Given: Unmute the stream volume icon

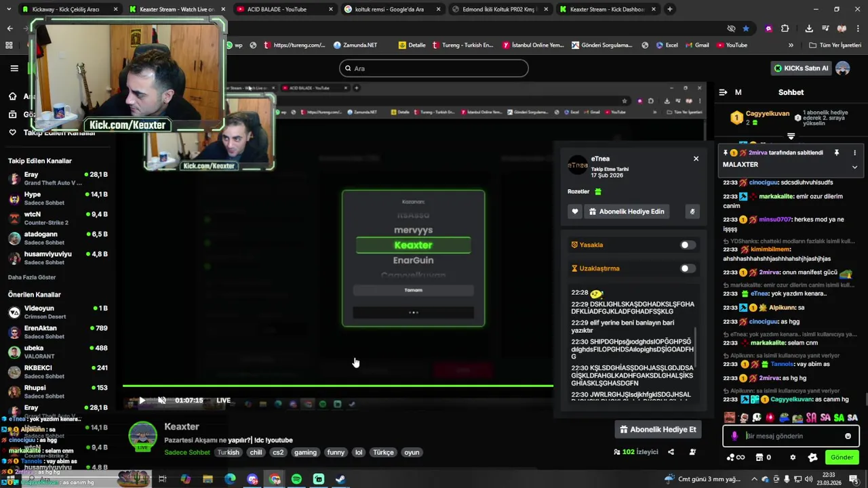Looking at the screenshot, I should click(161, 400).
